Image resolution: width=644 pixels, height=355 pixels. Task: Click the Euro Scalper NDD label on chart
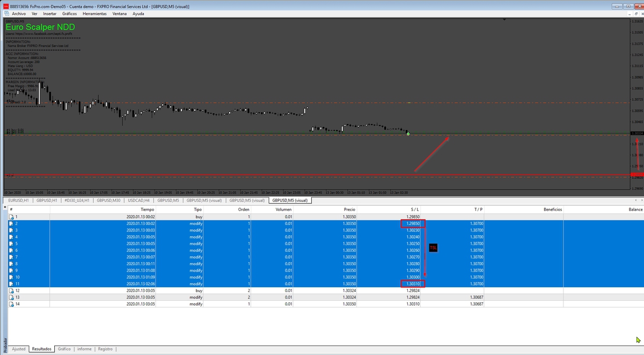click(40, 26)
